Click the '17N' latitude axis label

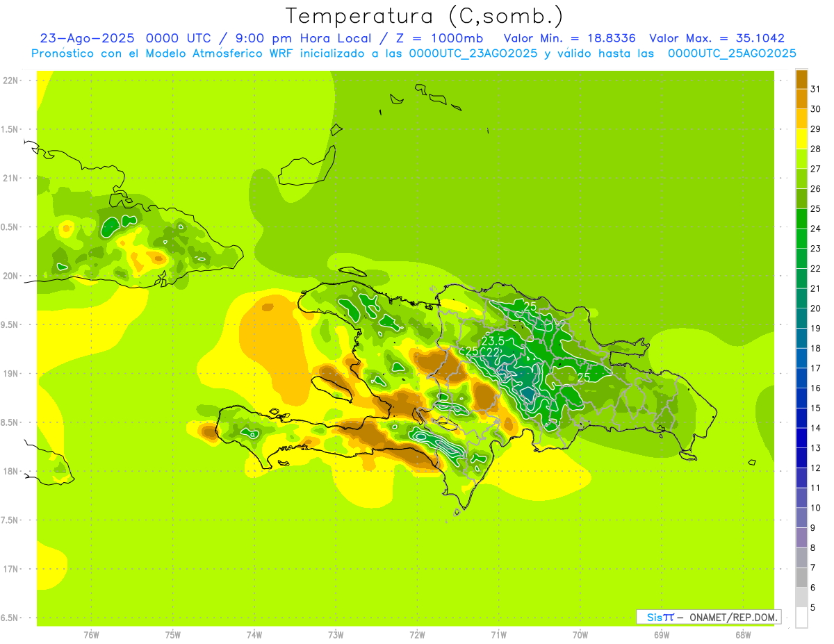[10, 569]
